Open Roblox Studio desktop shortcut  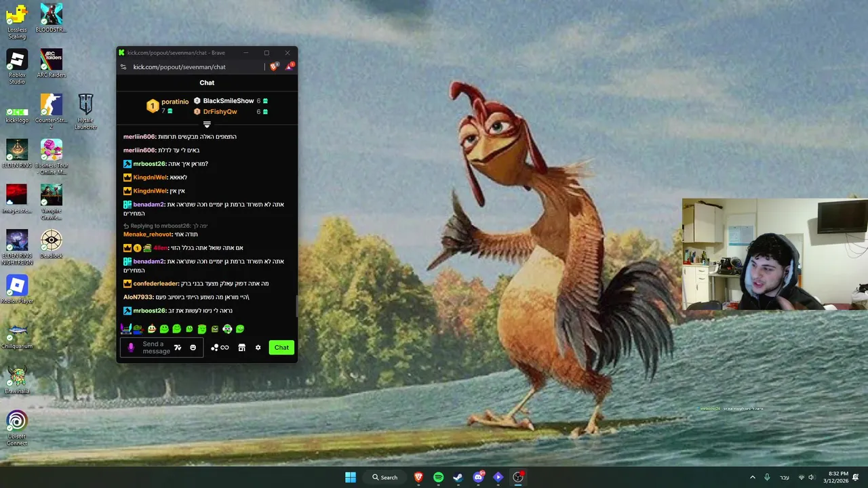[17, 67]
